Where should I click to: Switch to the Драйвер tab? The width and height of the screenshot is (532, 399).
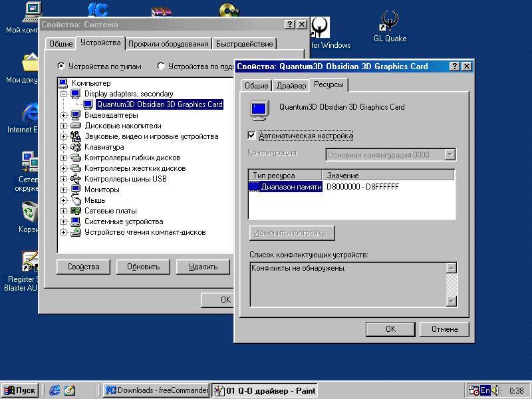click(291, 86)
